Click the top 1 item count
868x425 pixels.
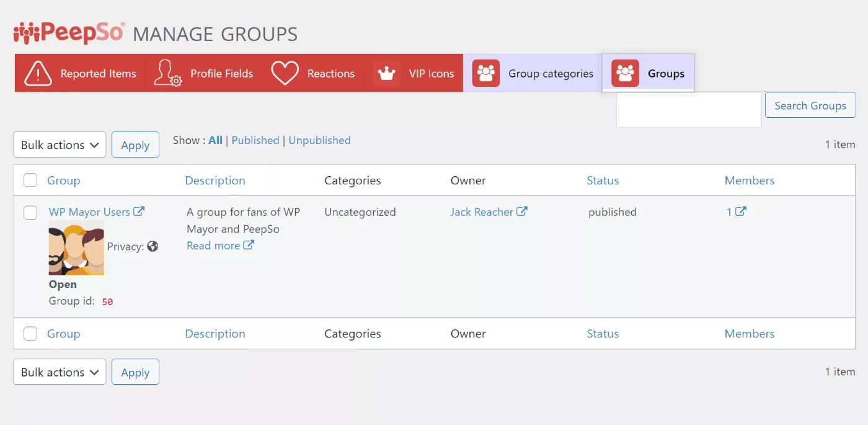point(840,145)
